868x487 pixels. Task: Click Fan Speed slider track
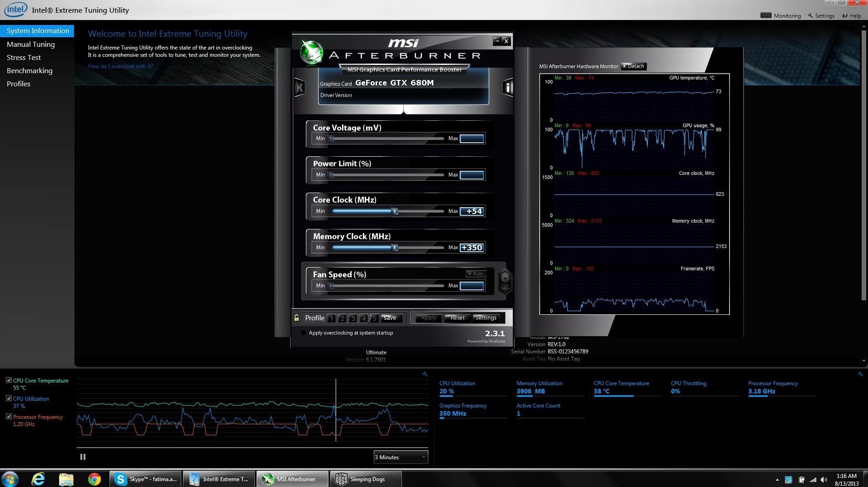coord(387,286)
